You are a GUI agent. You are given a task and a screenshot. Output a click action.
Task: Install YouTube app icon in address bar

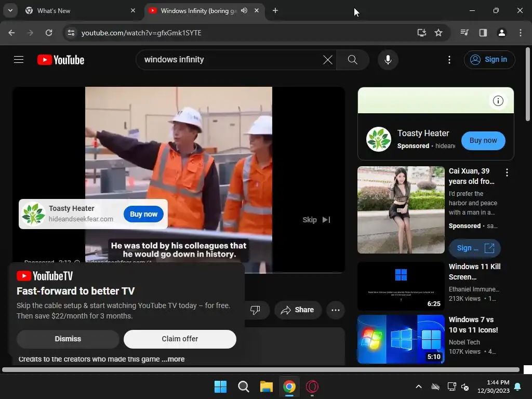coord(422,33)
